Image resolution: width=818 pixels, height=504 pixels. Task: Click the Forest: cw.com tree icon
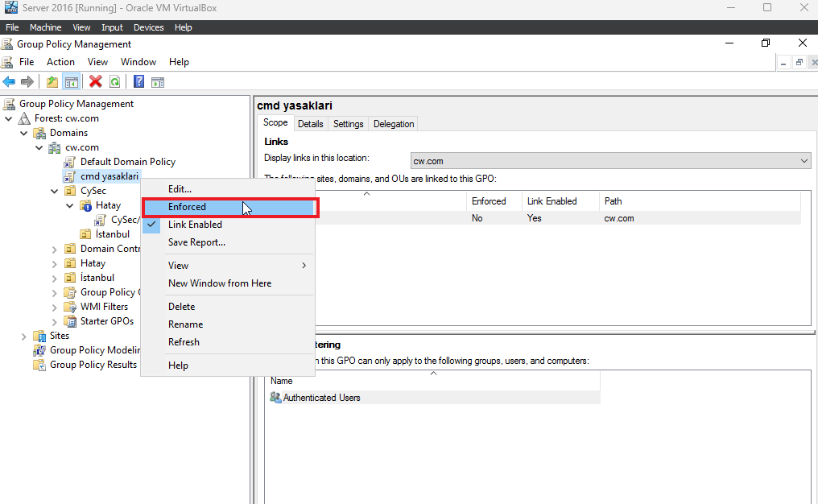24,118
